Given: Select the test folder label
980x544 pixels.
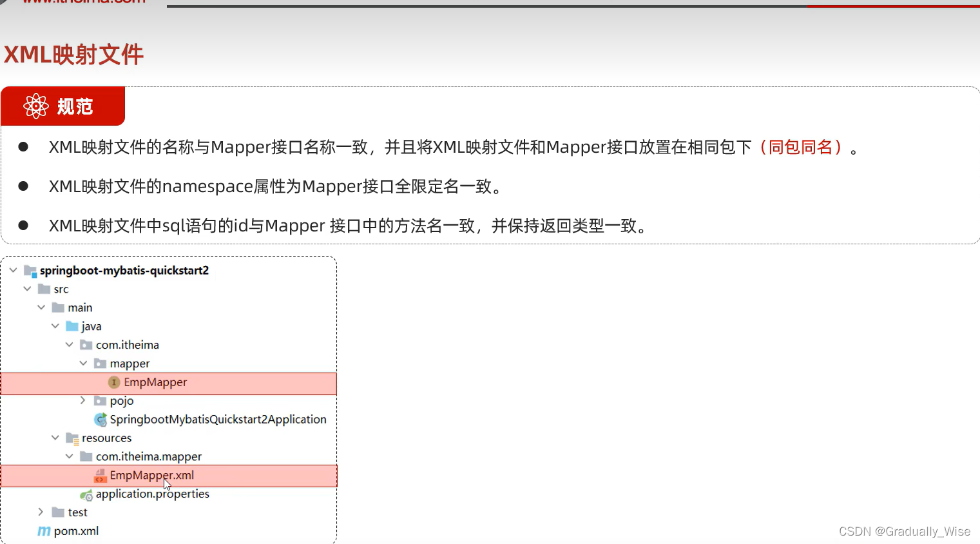Looking at the screenshot, I should pyautogui.click(x=78, y=512).
